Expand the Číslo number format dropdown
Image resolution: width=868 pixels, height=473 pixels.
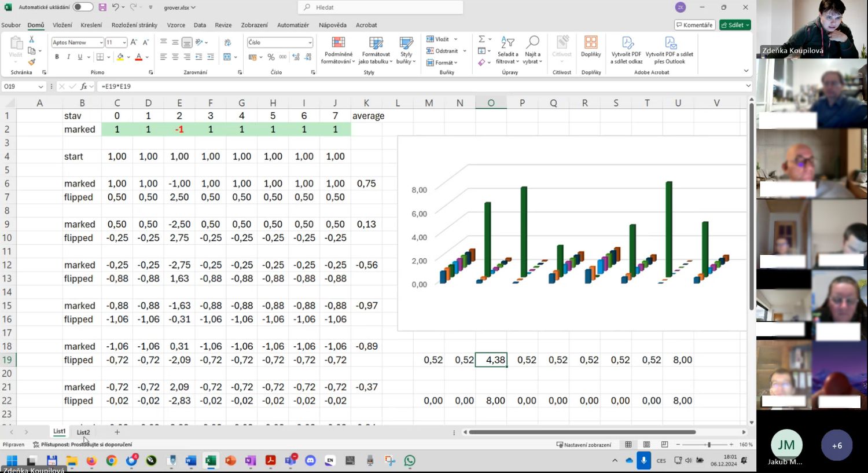coord(310,42)
